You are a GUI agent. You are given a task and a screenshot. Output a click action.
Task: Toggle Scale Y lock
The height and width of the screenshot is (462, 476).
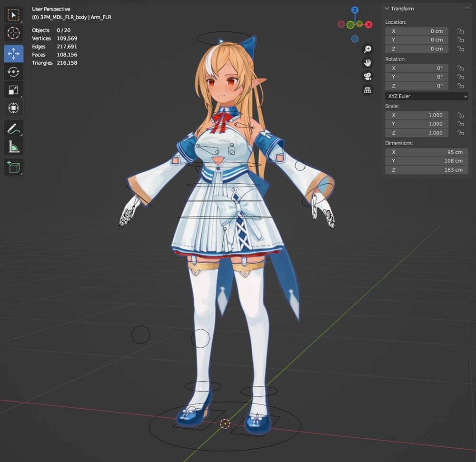(x=460, y=124)
